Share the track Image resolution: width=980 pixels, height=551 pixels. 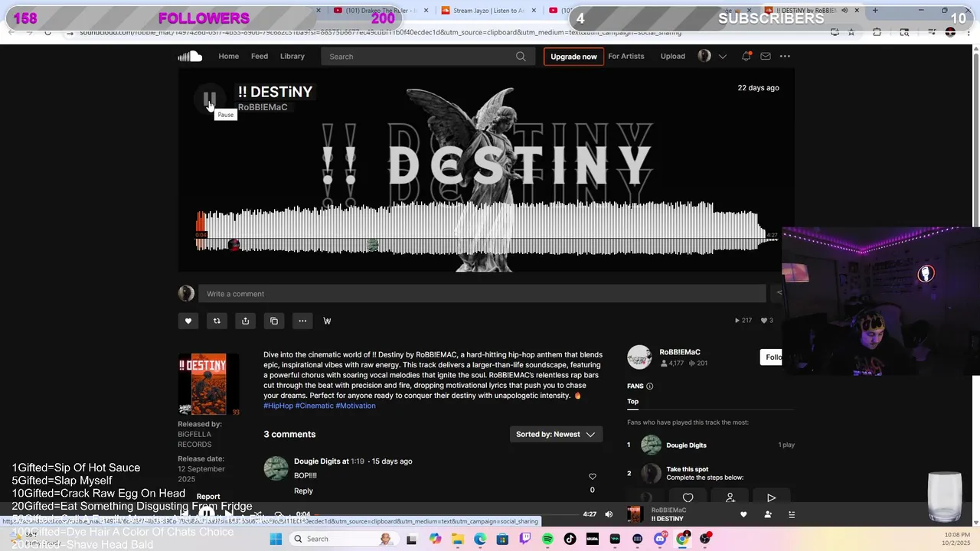(245, 321)
